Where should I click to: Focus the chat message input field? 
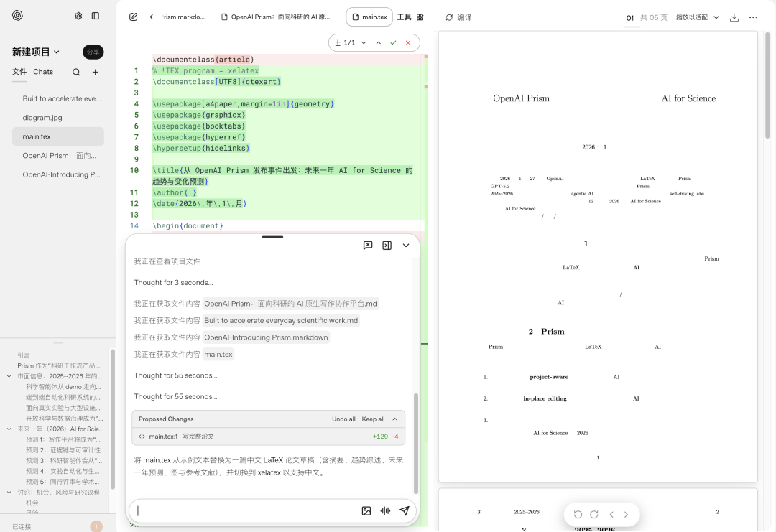(x=246, y=511)
